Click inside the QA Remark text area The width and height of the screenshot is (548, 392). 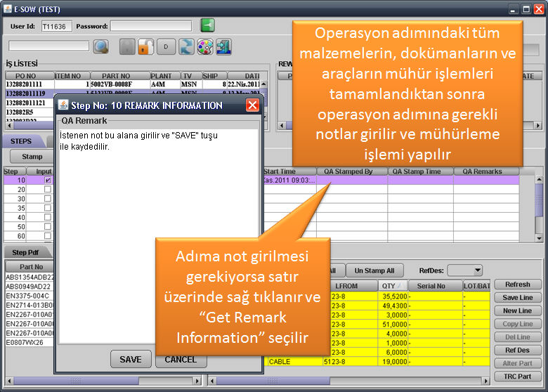(159, 236)
